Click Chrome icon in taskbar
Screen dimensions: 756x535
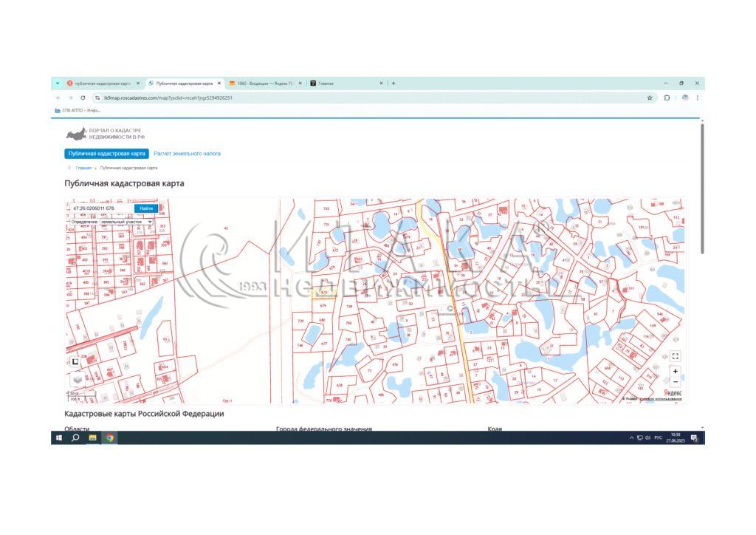click(110, 438)
